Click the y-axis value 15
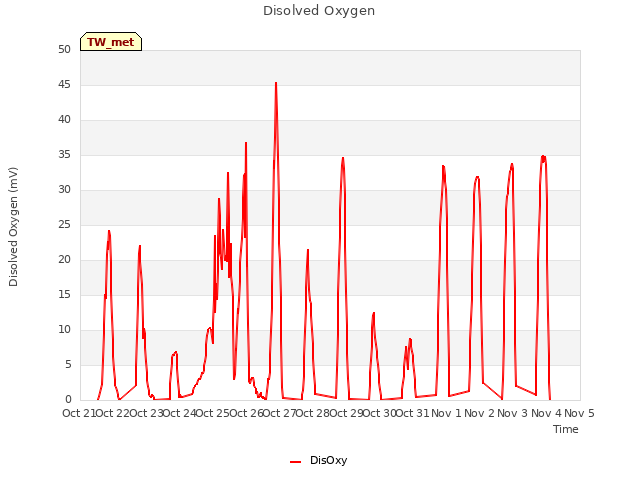This screenshot has width=640, height=480. [x=64, y=295]
